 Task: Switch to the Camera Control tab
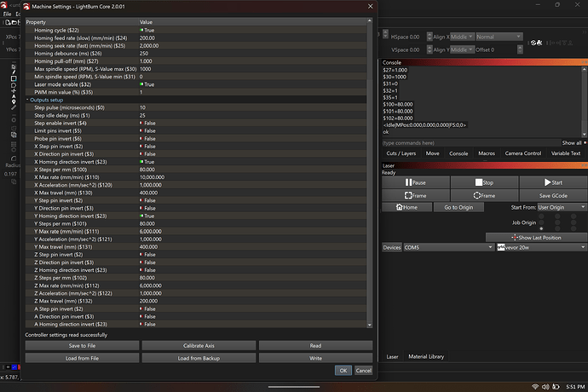(522, 153)
